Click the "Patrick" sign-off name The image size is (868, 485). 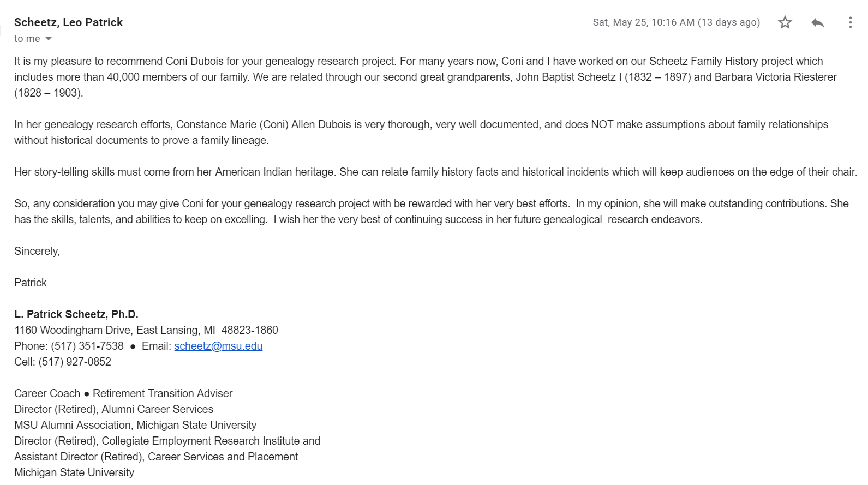[31, 283]
